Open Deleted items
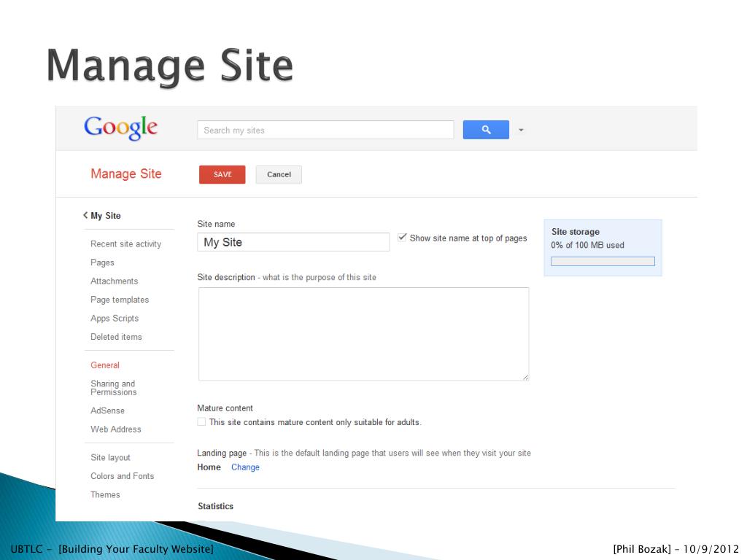Image resolution: width=747 pixels, height=560 pixels. coord(116,337)
